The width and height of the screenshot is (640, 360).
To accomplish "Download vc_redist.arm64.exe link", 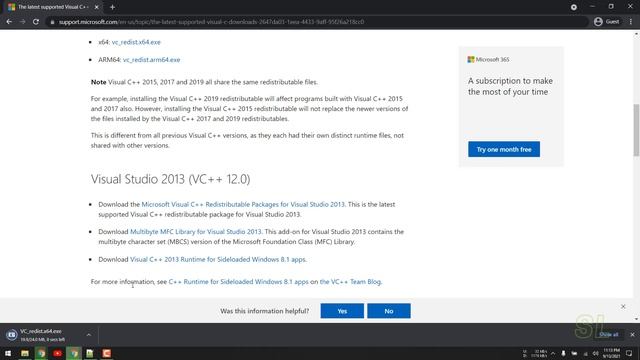I will tap(151, 60).
